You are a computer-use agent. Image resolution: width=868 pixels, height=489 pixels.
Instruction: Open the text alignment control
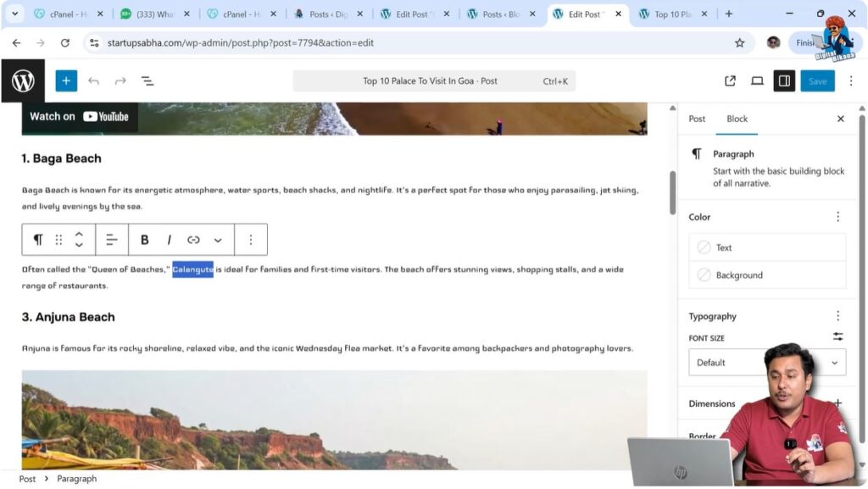[112, 240]
